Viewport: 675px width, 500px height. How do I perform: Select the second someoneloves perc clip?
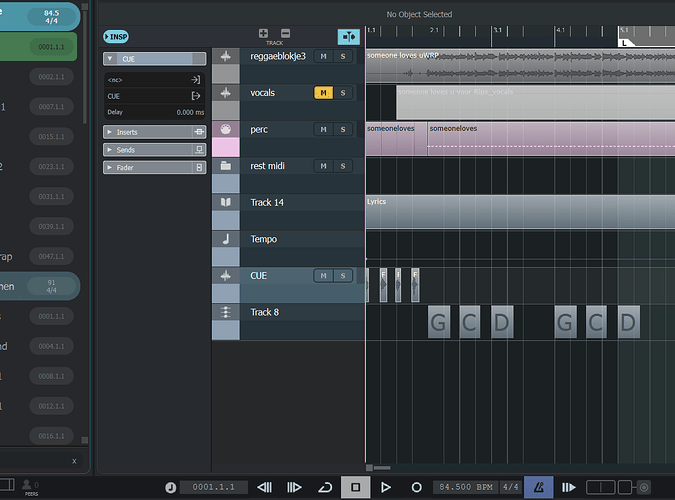tap(551, 139)
